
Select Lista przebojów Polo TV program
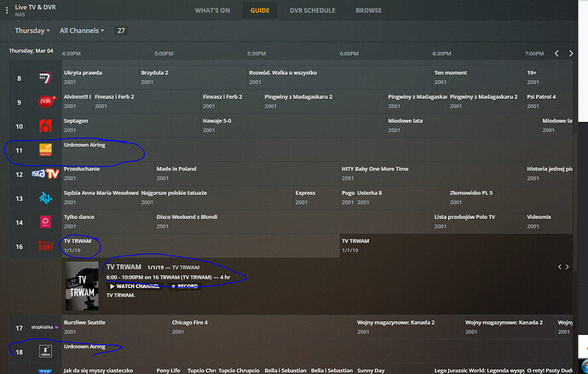[x=479, y=222]
